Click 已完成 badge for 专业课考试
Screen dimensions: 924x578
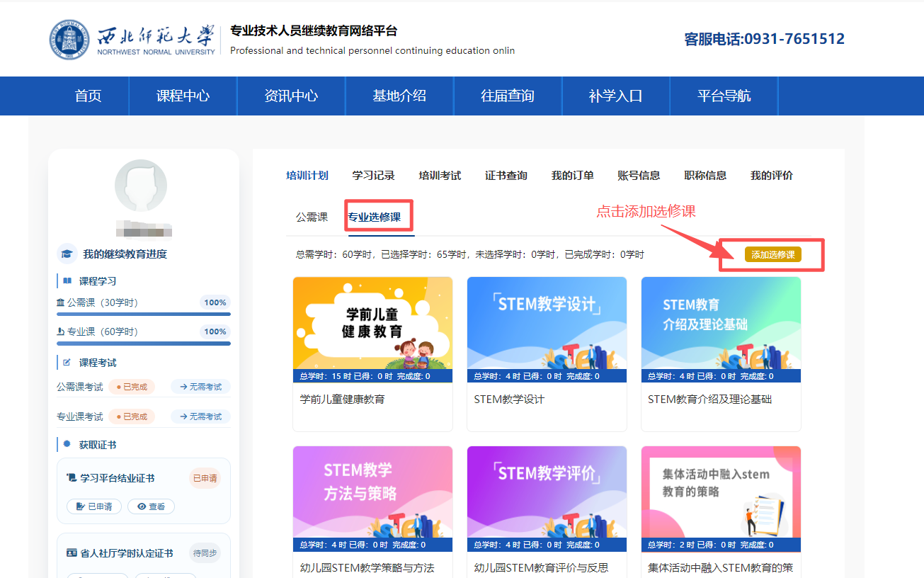[132, 416]
